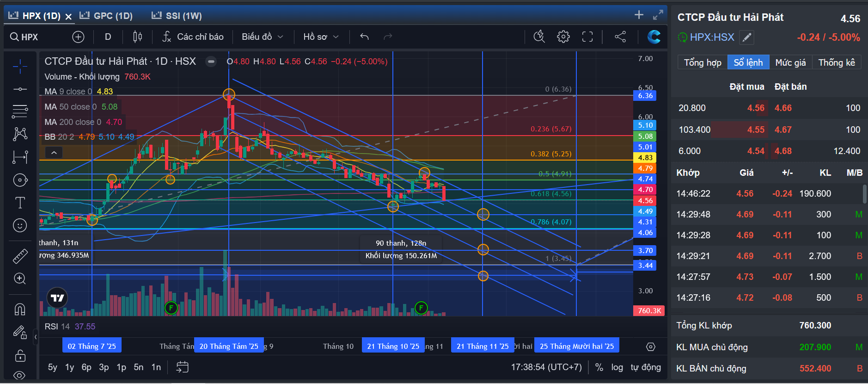Image resolution: width=868 pixels, height=384 pixels.
Task: Click the second green F event marker
Action: (x=421, y=308)
